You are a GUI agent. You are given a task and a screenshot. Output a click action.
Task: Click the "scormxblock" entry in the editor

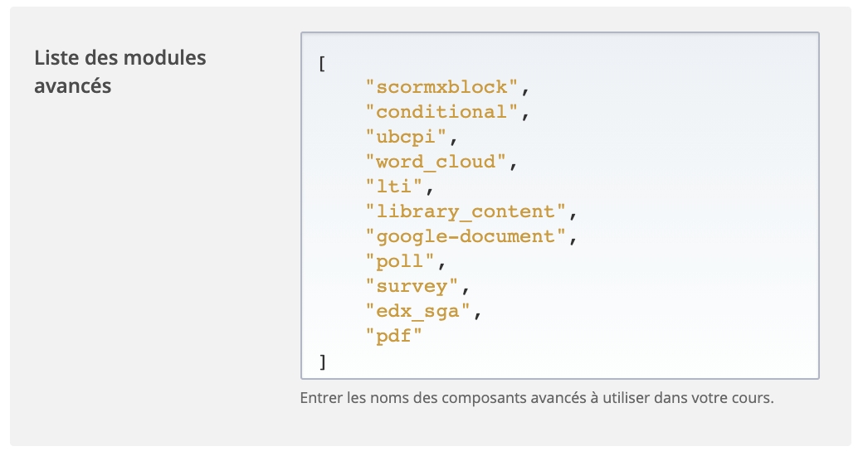[x=441, y=87]
